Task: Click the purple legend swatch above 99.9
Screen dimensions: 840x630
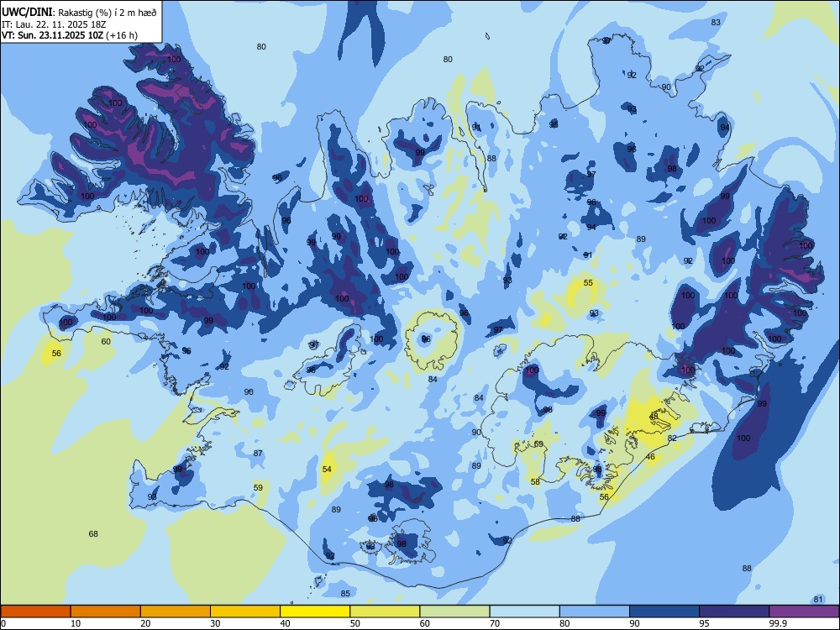Action: 804,612
